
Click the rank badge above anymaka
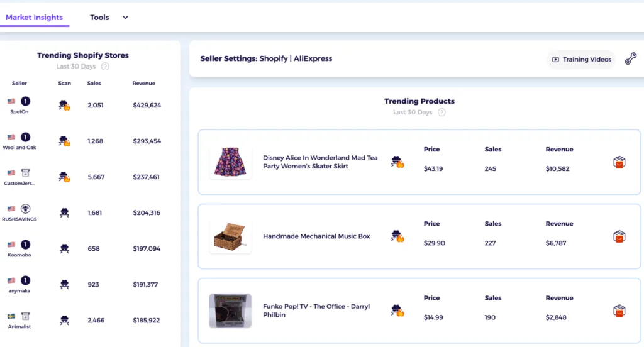[25, 280]
